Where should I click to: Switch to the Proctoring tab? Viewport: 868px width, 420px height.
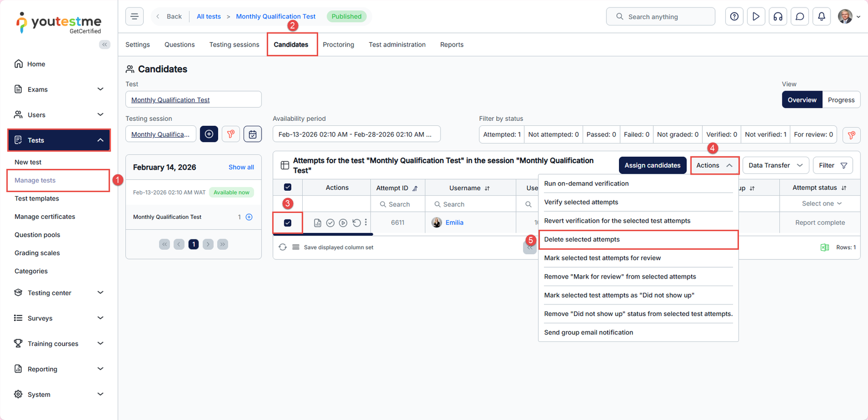click(x=338, y=44)
